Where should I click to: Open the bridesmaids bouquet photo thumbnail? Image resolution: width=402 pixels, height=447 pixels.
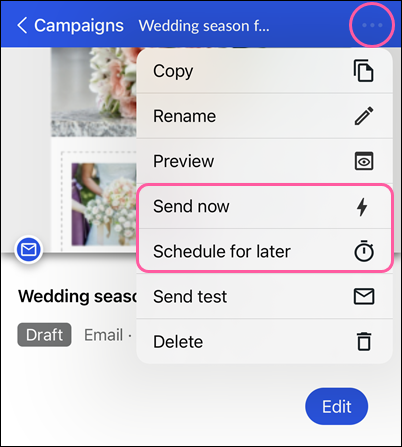(x=104, y=204)
